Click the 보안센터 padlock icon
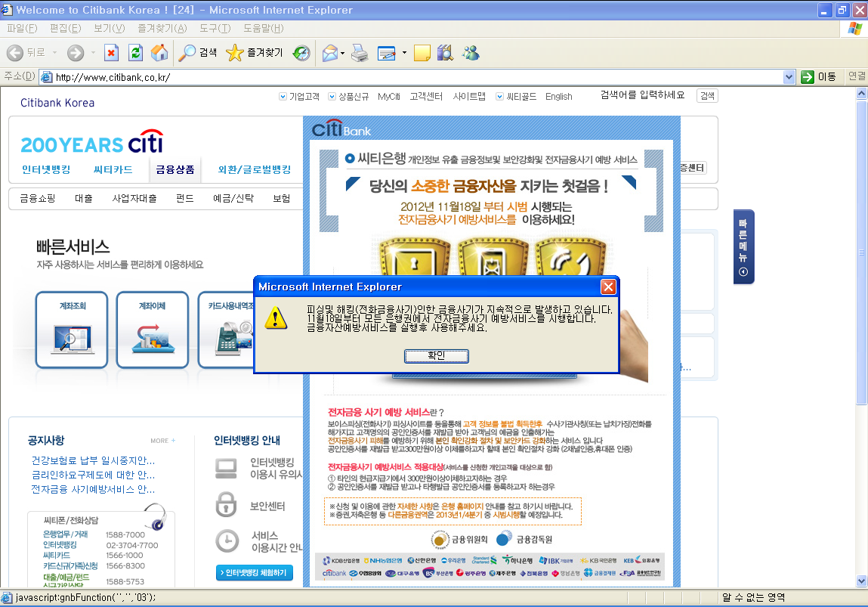This screenshot has height=607, width=868. tap(226, 504)
